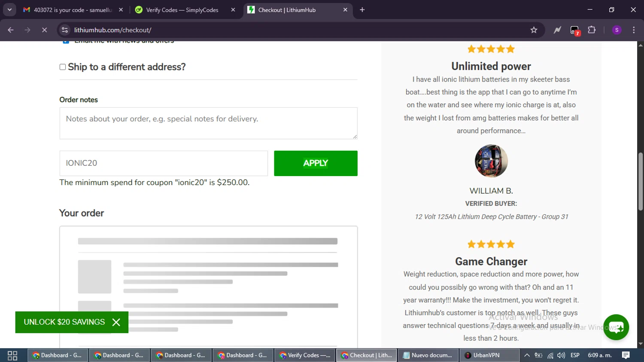The image size is (644, 362).
Task: Click the browser forward arrow
Action: pyautogui.click(x=27, y=30)
